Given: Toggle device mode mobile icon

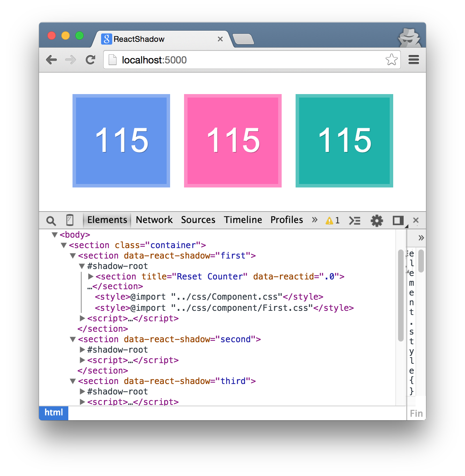Looking at the screenshot, I should coord(70,220).
